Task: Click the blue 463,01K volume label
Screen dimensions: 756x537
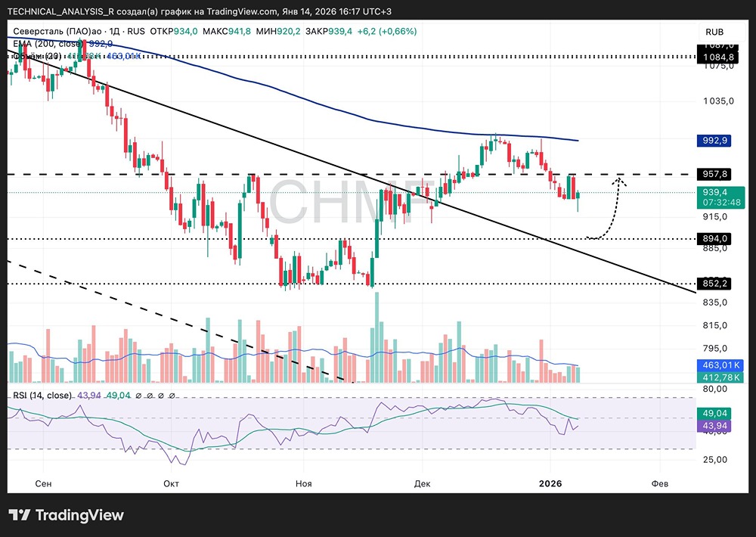Action: click(x=720, y=365)
